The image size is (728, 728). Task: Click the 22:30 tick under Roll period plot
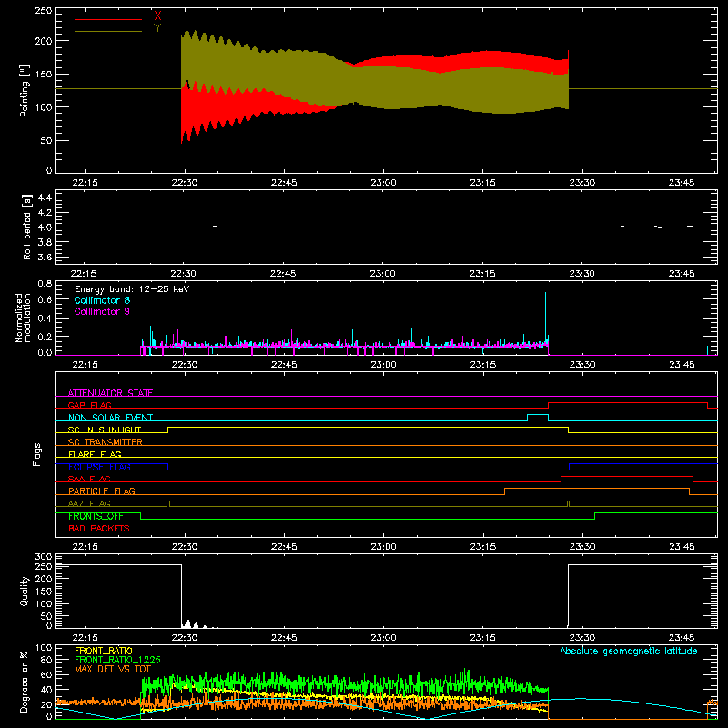coord(183,274)
